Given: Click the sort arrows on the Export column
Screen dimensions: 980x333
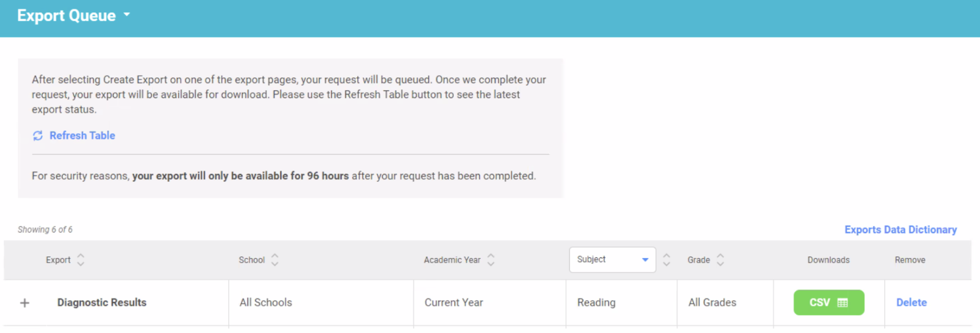Looking at the screenshot, I should 81,260.
